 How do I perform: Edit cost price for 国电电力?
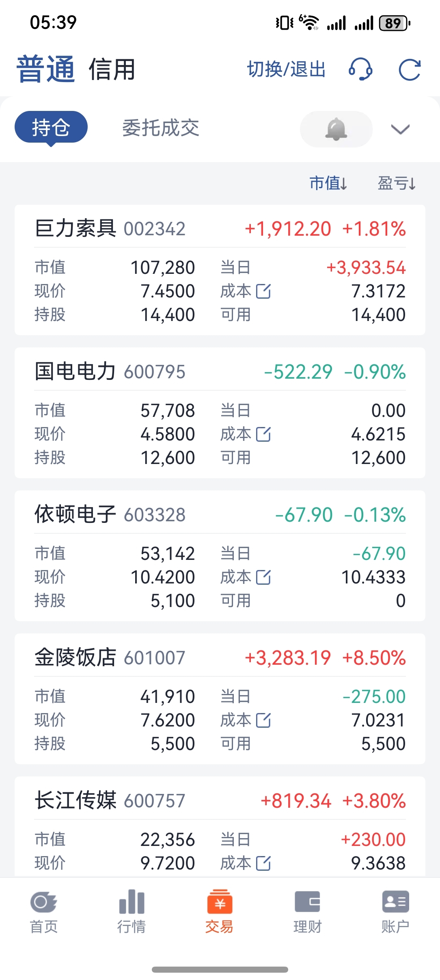pyautogui.click(x=263, y=434)
